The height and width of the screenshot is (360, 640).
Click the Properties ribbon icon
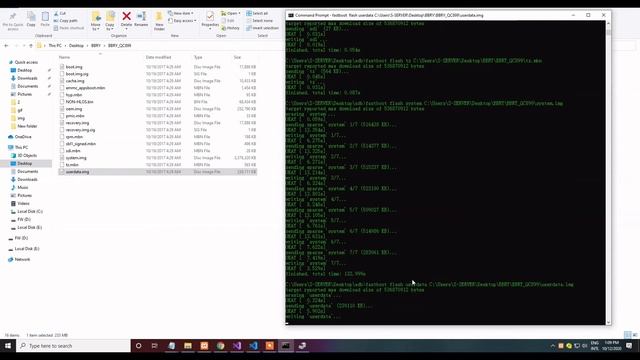[210, 17]
